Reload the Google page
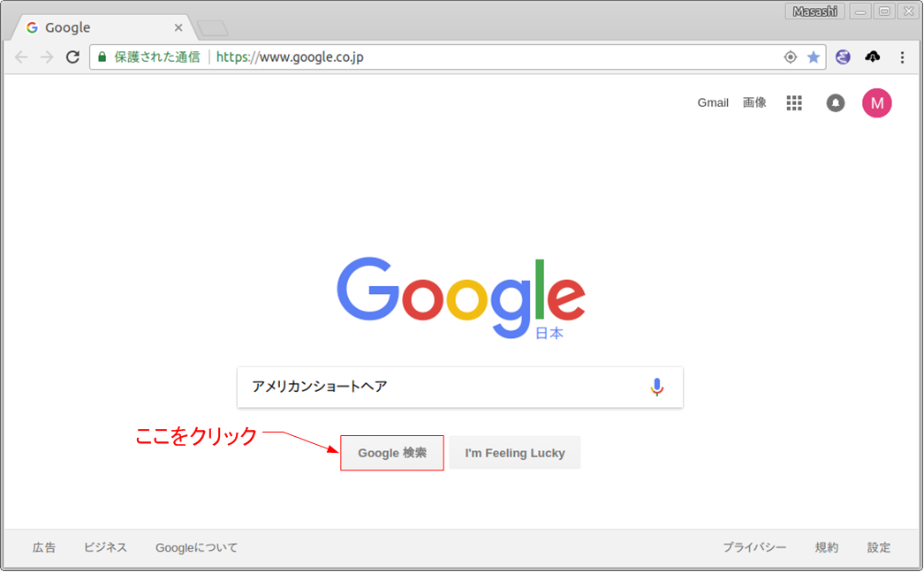Viewport: 924px width, 572px height. 72,57
